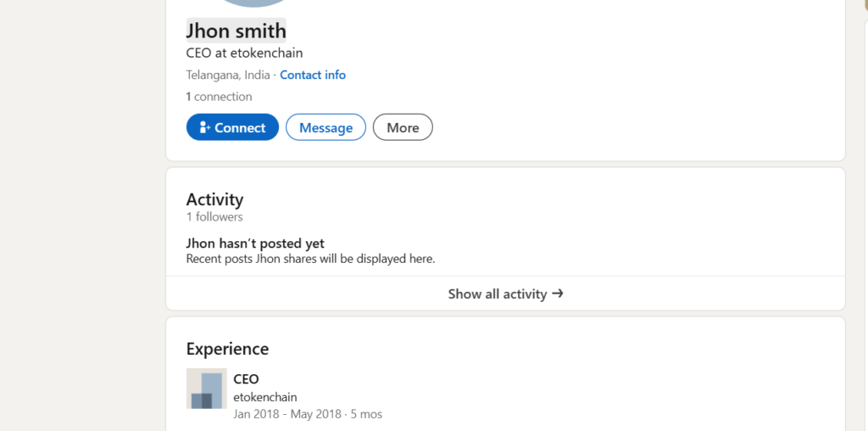Open the More options dropdown
Viewport: 868px width, 431px height.
(403, 127)
